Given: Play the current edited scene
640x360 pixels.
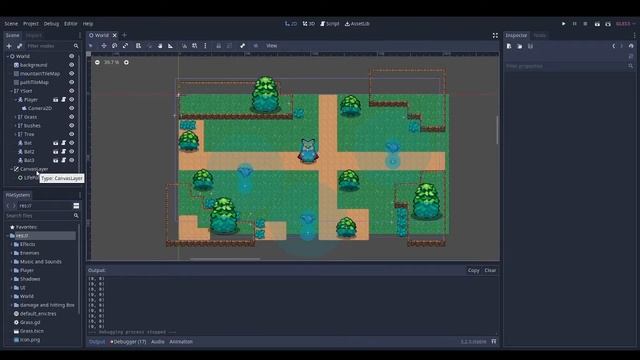Looking at the screenshot, I should [597, 24].
